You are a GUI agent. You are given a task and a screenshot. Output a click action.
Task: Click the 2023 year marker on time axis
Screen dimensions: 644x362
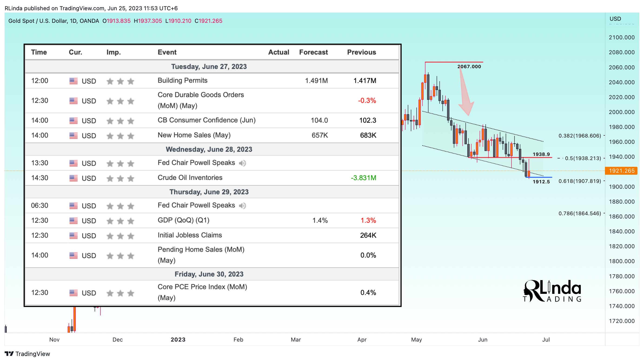tap(178, 339)
